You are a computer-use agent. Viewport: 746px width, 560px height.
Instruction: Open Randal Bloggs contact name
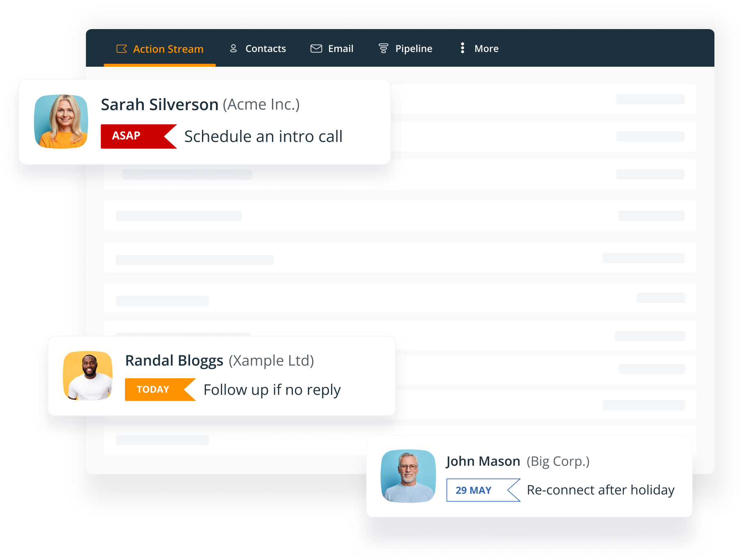[174, 361]
